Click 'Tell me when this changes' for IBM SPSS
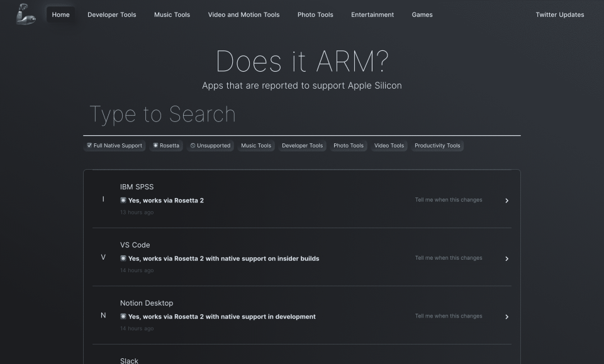This screenshot has width=604, height=364. pyautogui.click(x=449, y=200)
